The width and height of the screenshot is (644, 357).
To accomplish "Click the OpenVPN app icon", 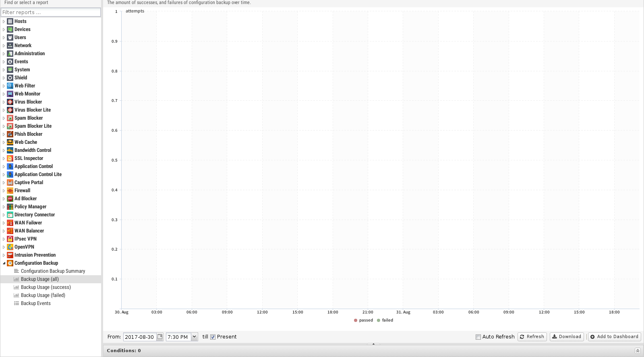I will [10, 247].
